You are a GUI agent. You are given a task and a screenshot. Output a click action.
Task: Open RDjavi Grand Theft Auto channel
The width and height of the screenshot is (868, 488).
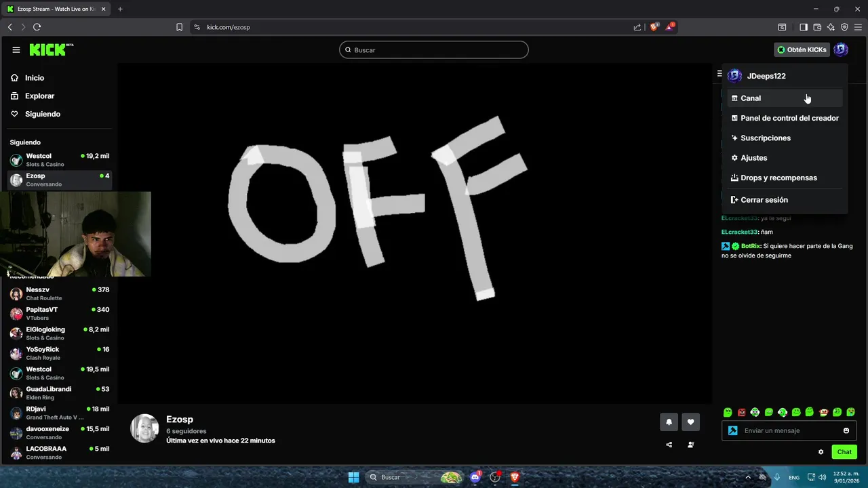pyautogui.click(x=59, y=413)
